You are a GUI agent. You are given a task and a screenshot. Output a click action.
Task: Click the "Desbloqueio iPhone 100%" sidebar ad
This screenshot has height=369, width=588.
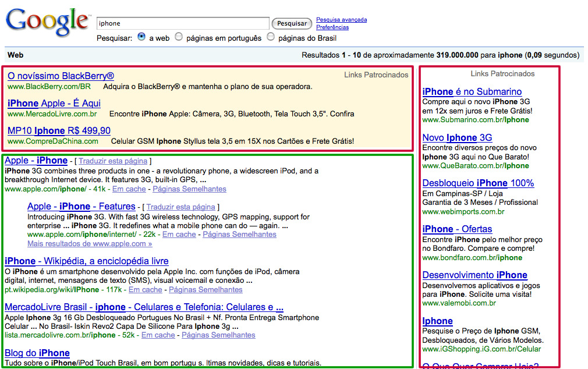[x=478, y=183]
